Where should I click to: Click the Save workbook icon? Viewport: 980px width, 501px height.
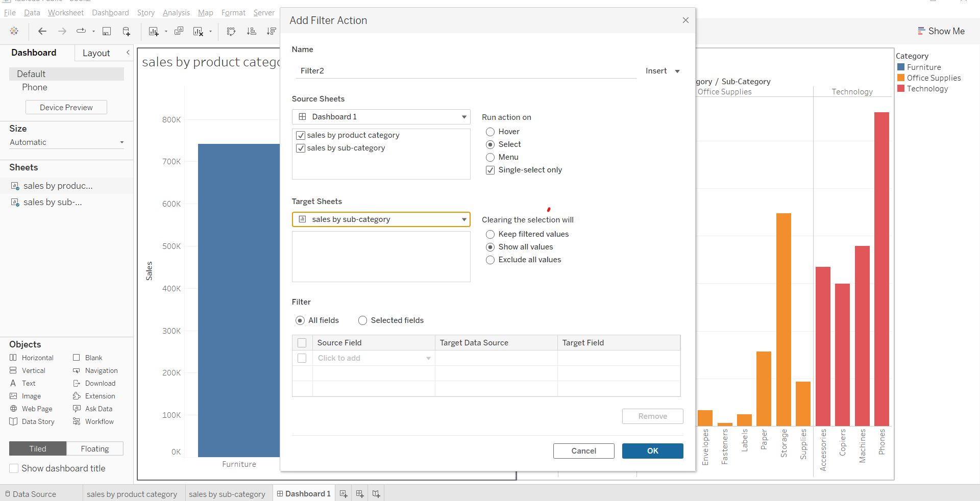click(107, 32)
